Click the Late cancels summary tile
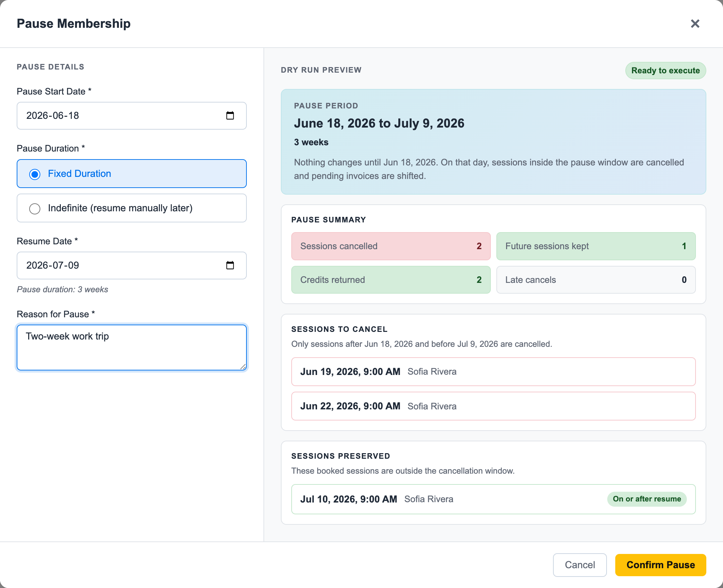Image resolution: width=723 pixels, height=588 pixels. (x=596, y=280)
